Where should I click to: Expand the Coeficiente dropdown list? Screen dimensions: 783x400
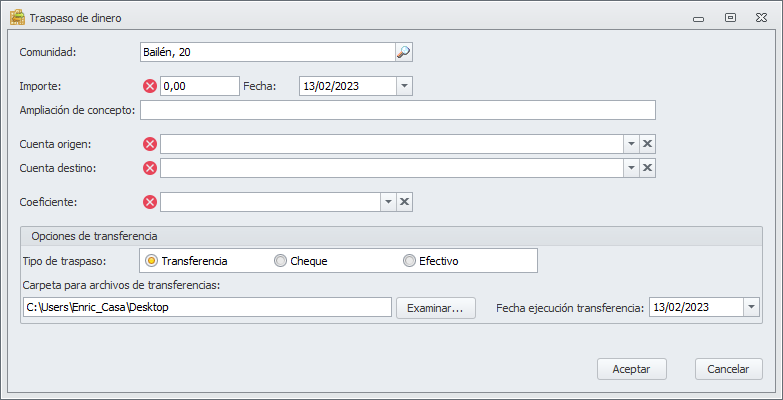pos(388,202)
